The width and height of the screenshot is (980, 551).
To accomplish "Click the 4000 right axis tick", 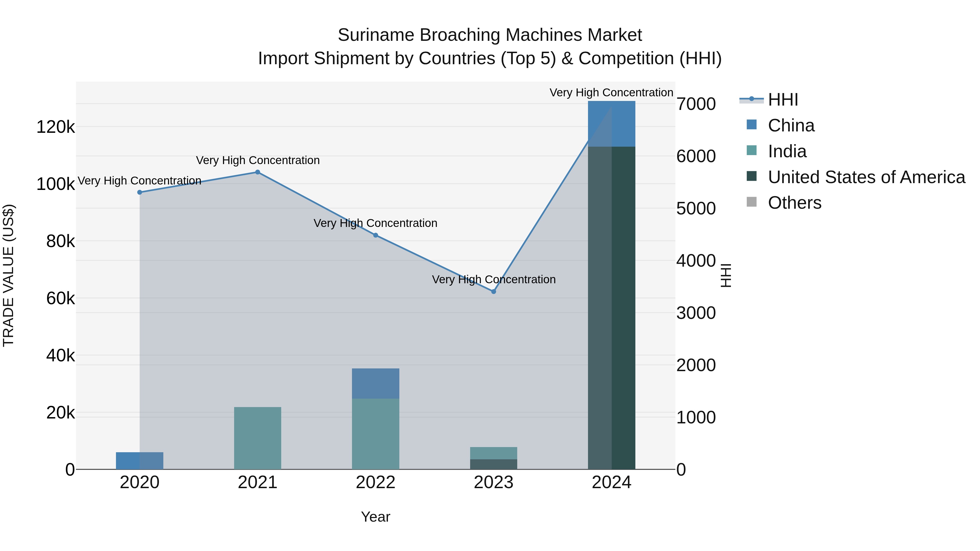I will pos(696,260).
